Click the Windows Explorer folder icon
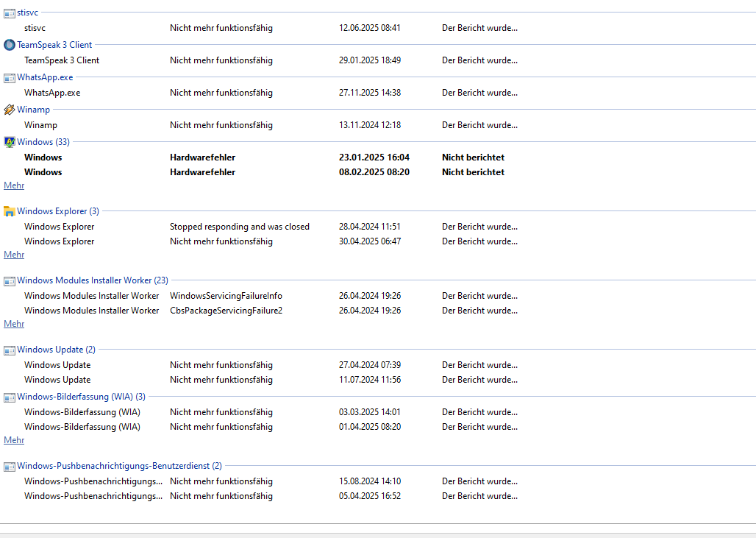The image size is (756, 538). [9, 211]
